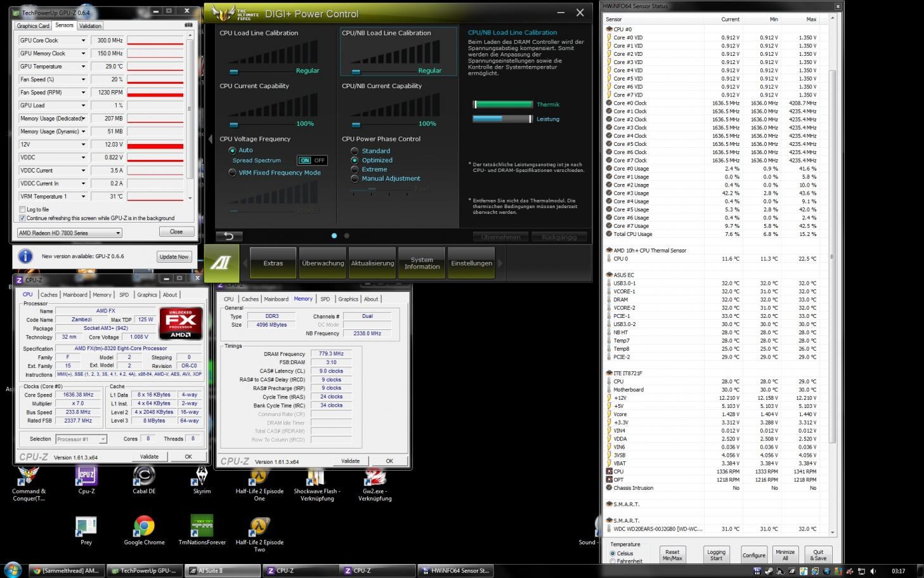Launch Cabal DE desktop icon
Viewport: 924px width, 578px height.
click(x=144, y=480)
